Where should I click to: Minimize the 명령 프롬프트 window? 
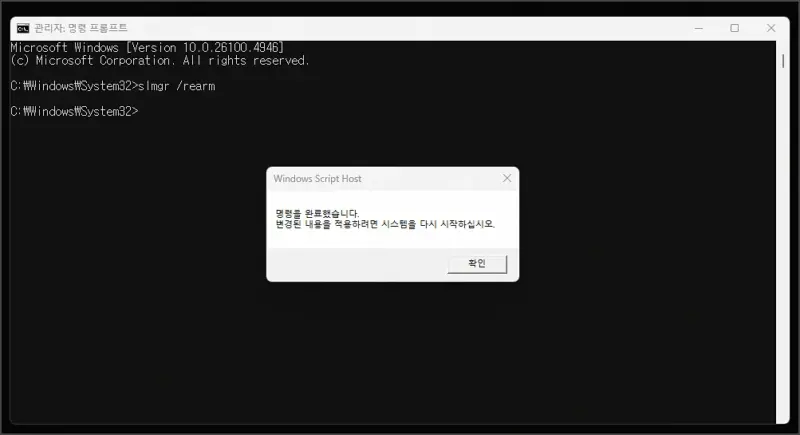point(698,28)
